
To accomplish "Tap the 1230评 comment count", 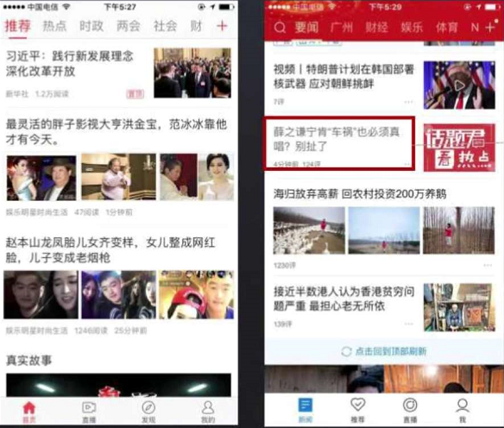I will coord(285,265).
